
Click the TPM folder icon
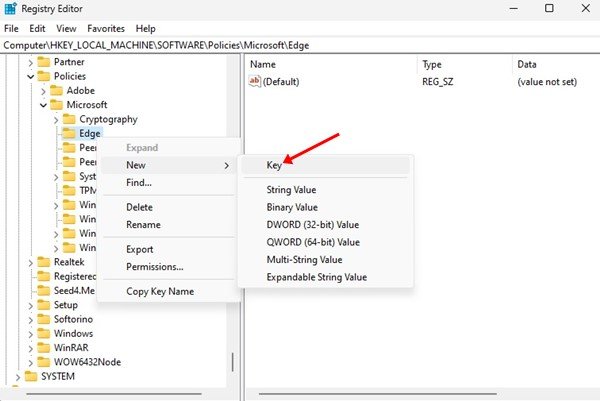(x=69, y=191)
